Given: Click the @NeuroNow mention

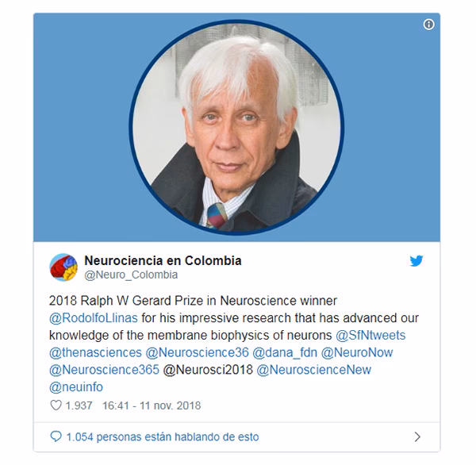Looking at the screenshot, I should click(x=357, y=352).
